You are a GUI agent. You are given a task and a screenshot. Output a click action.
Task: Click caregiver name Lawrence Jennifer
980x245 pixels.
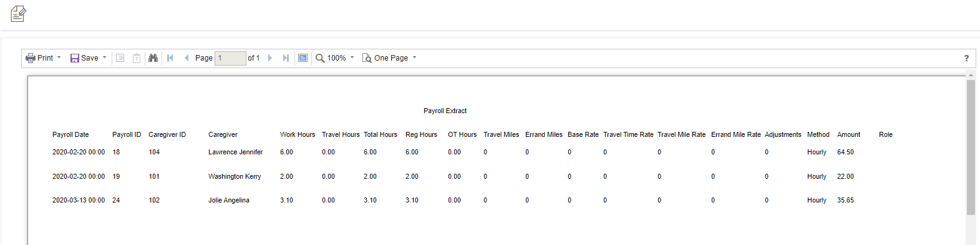coord(235,152)
